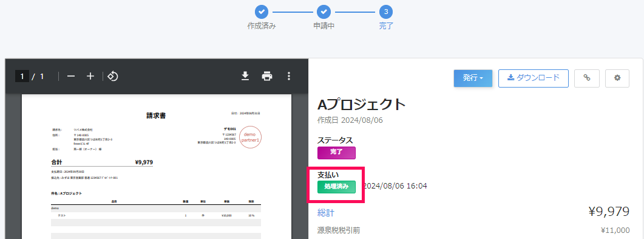Click the 作成済み step checkmark circle
The width and height of the screenshot is (644, 239).
pyautogui.click(x=261, y=12)
